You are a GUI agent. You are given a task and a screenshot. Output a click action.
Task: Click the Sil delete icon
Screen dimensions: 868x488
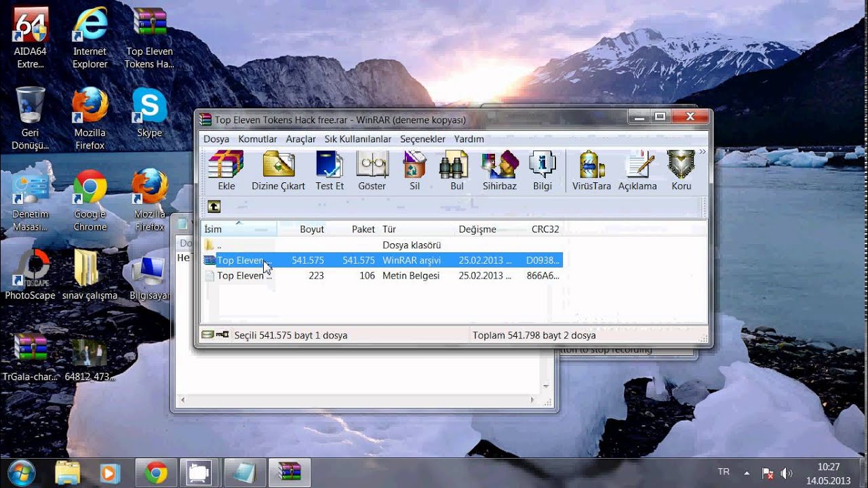coord(414,171)
